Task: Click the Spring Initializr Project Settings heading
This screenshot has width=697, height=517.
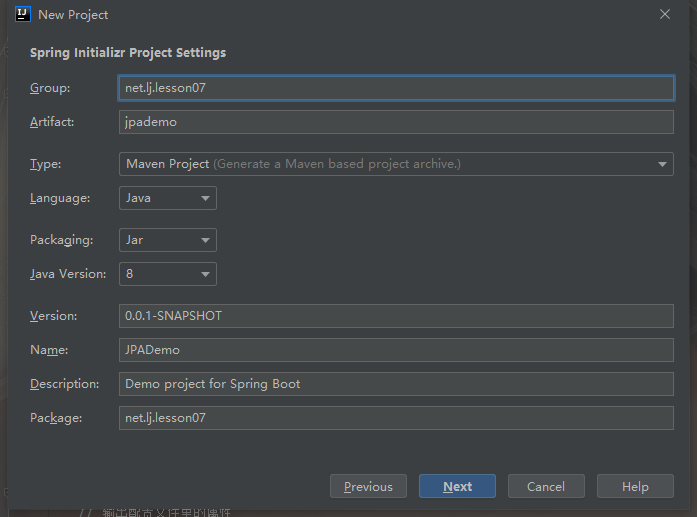Action: pos(128,53)
